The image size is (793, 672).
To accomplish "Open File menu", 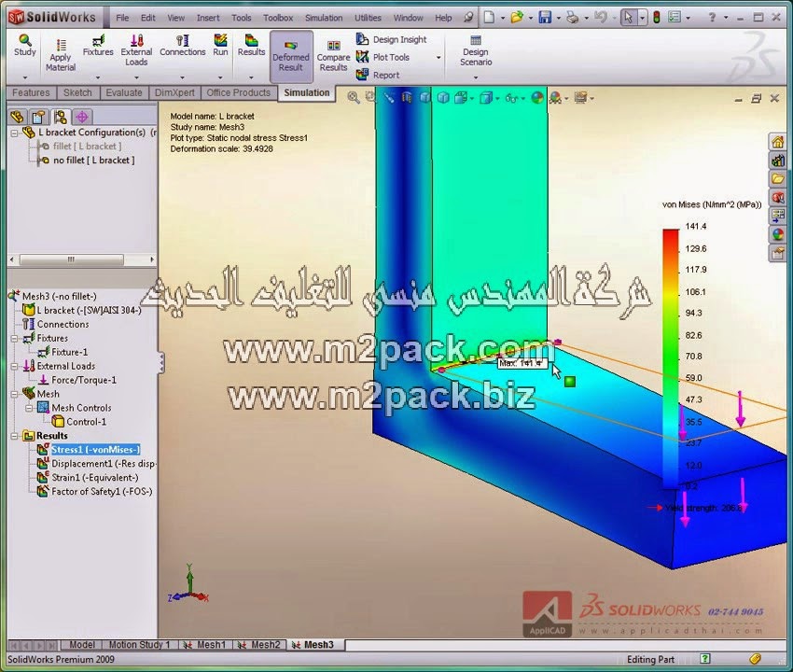I will pyautogui.click(x=122, y=18).
